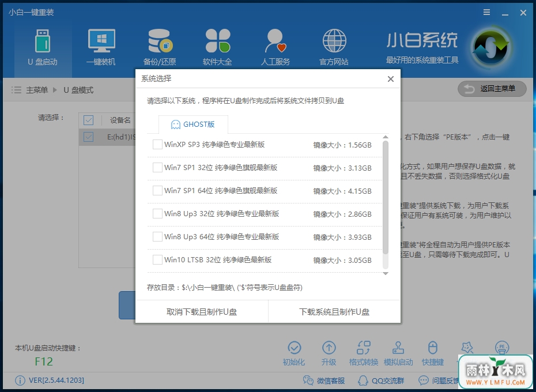The image size is (536, 392).
Task: Click the system list scroll-down arrow
Action: point(386,273)
